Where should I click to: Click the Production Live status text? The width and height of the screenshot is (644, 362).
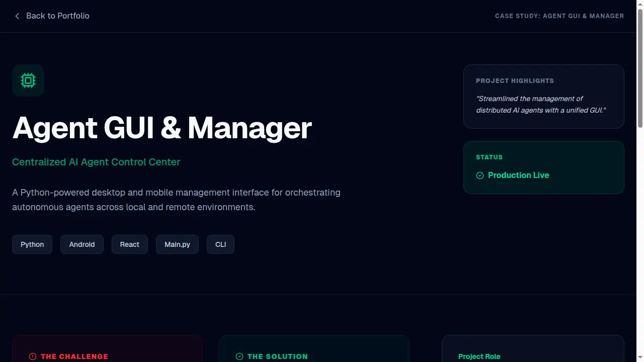point(518,175)
